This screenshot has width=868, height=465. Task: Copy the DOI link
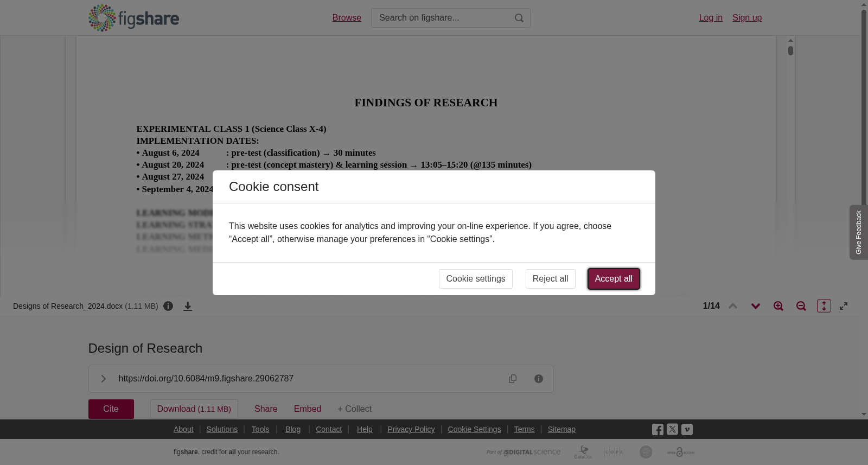(513, 379)
